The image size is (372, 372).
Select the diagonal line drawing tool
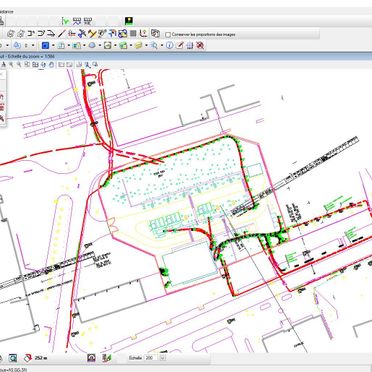coord(61,34)
